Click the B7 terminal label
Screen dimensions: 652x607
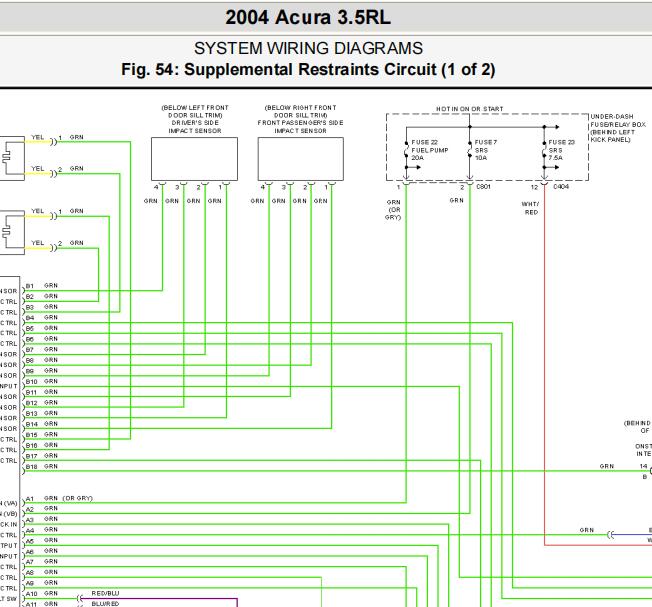point(30,350)
